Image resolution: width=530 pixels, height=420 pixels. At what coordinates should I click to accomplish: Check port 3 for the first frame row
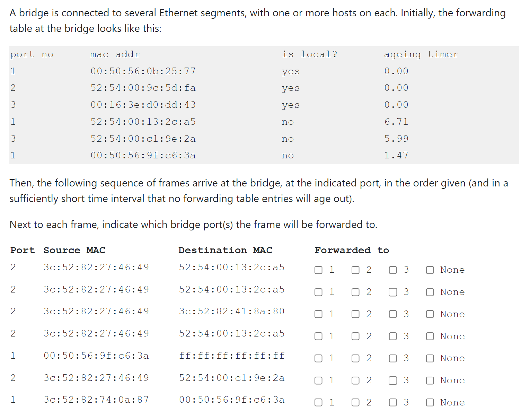click(x=393, y=270)
